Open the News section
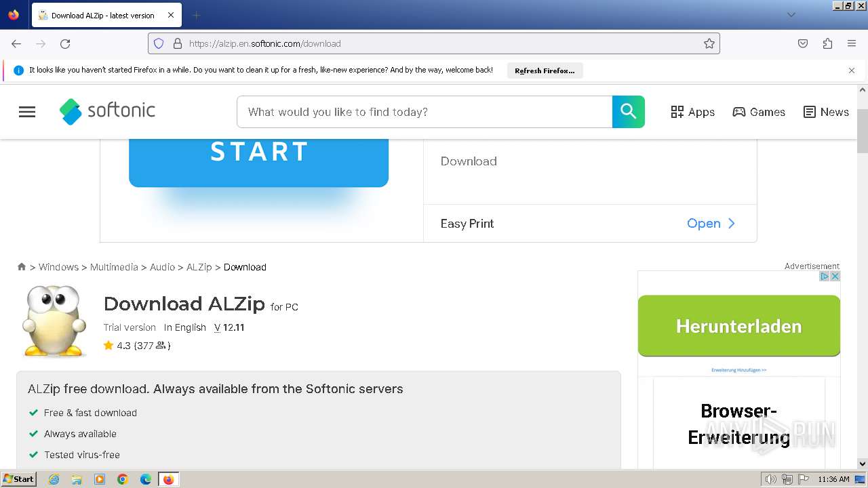This screenshot has height=488, width=868. pyautogui.click(x=826, y=112)
